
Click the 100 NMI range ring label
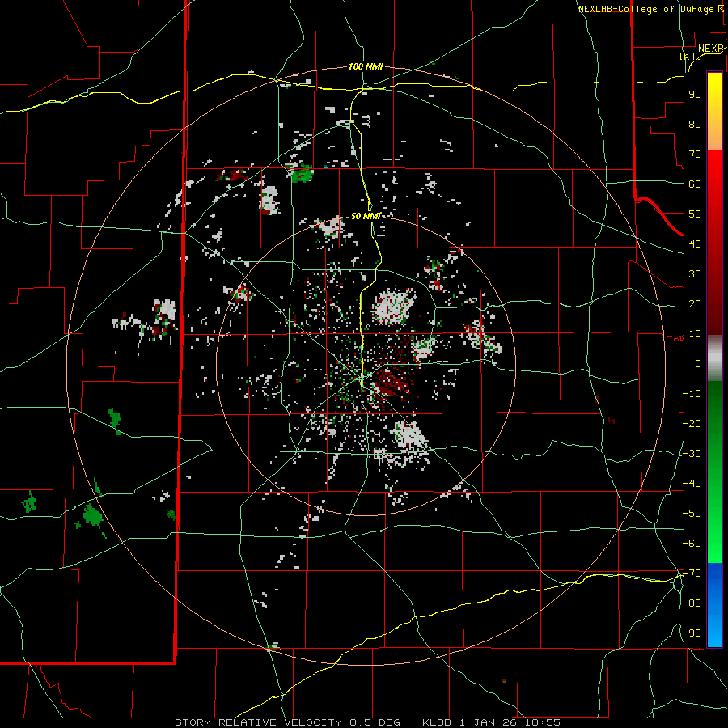click(x=366, y=67)
